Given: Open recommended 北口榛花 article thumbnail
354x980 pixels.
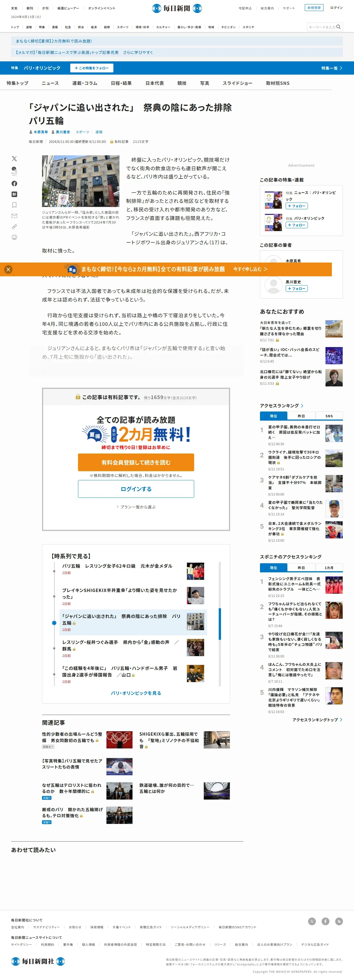Looking at the screenshot, I should (x=334, y=378).
